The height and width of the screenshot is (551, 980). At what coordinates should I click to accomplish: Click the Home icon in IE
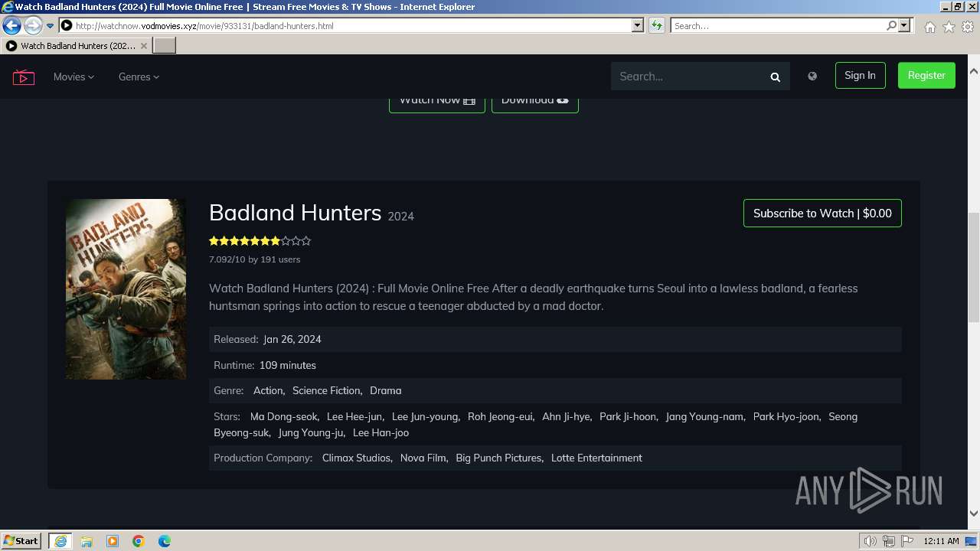929,27
